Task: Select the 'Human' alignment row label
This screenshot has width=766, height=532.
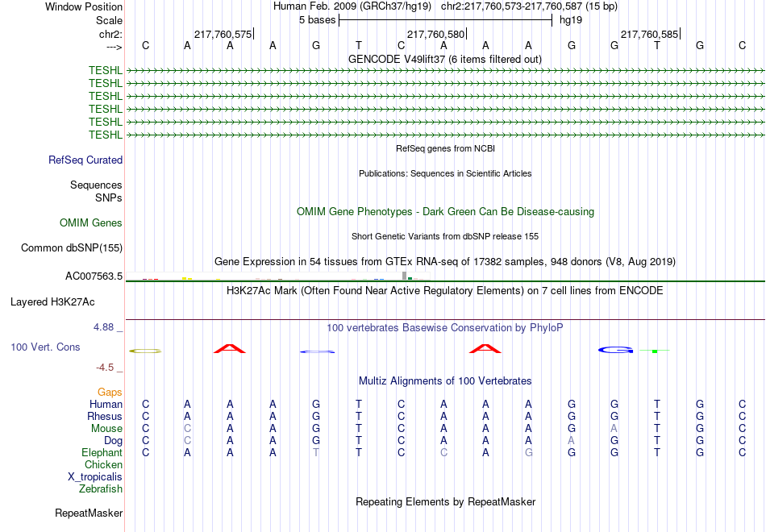Action: tap(106, 404)
